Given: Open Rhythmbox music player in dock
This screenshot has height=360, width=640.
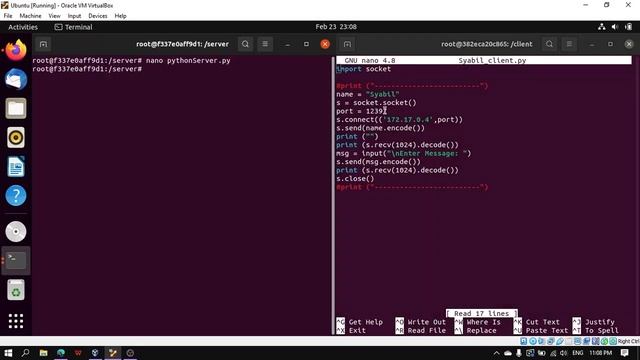Looking at the screenshot, I should pos(16,138).
